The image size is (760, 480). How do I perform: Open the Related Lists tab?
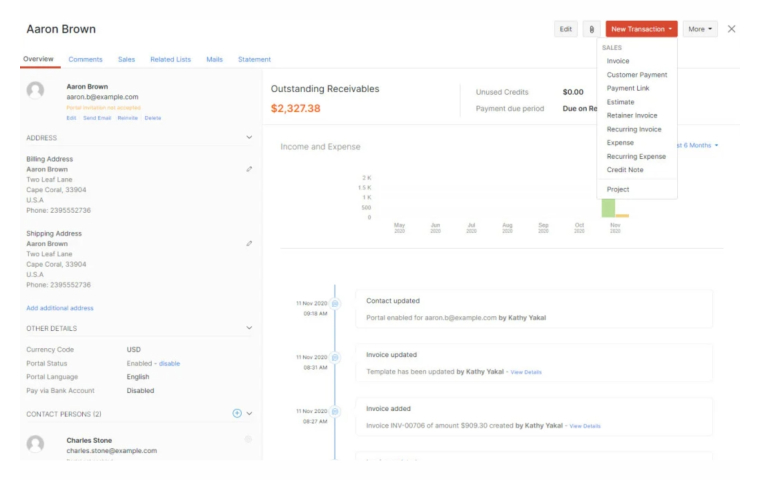point(171,59)
